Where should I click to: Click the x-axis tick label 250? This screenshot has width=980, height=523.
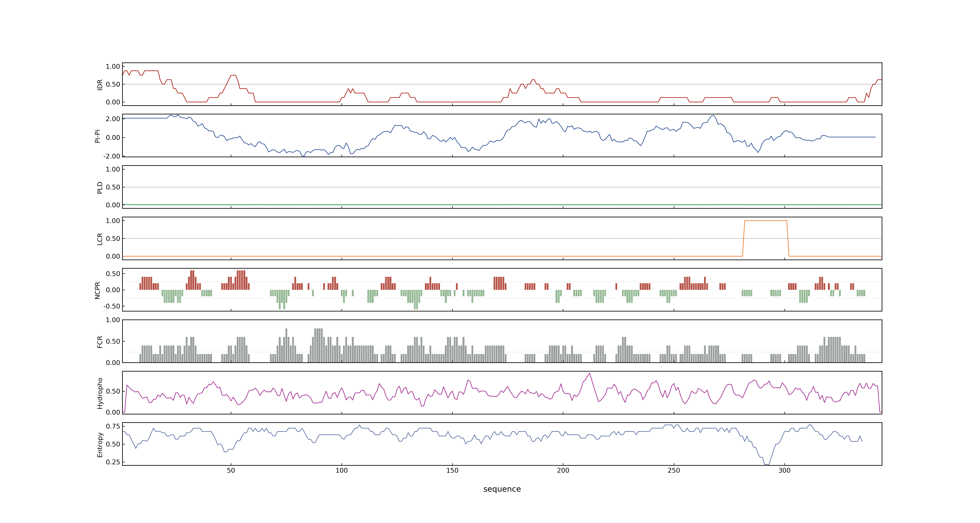coord(674,470)
